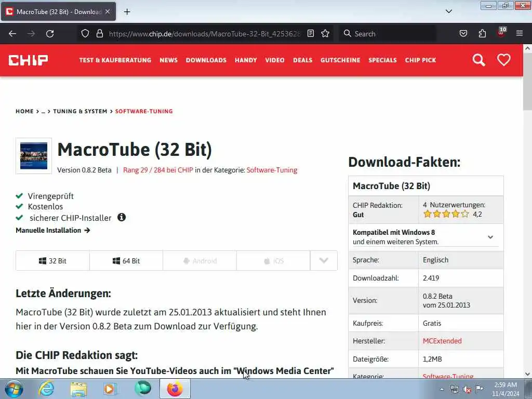The width and height of the screenshot is (532, 399).
Task: Click the Firefox taskbar icon
Action: (175, 389)
